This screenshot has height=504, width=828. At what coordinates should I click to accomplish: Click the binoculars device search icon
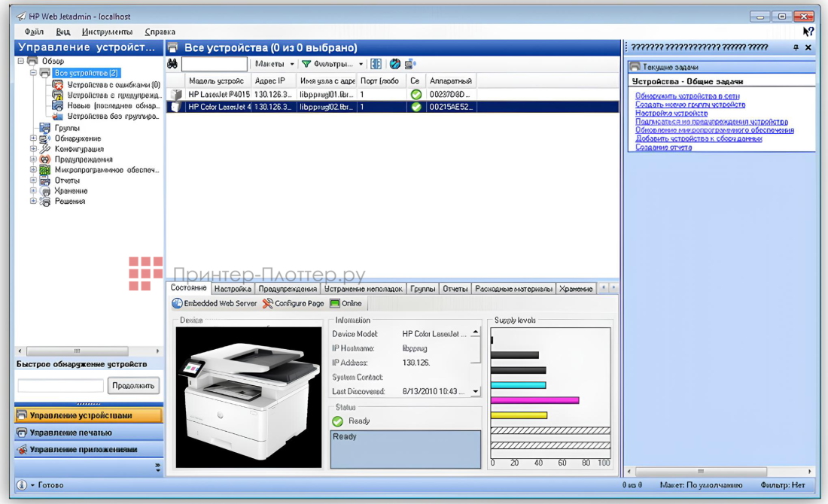pos(172,64)
